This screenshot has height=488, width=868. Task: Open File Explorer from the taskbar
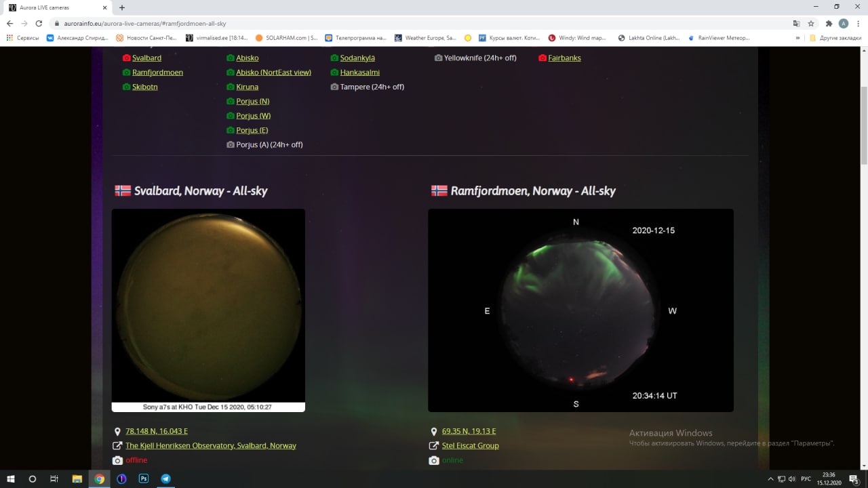coord(77,479)
